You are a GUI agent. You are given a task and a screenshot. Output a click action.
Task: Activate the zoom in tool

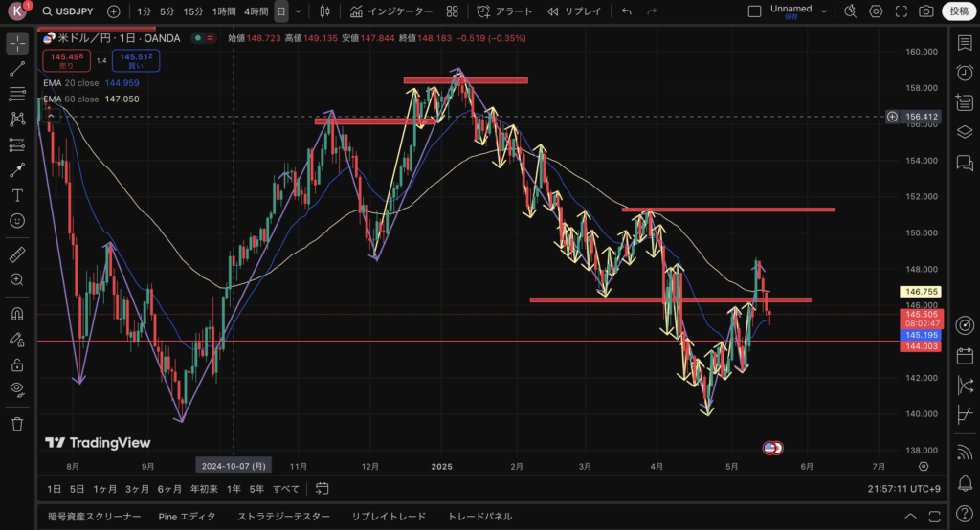tap(17, 280)
